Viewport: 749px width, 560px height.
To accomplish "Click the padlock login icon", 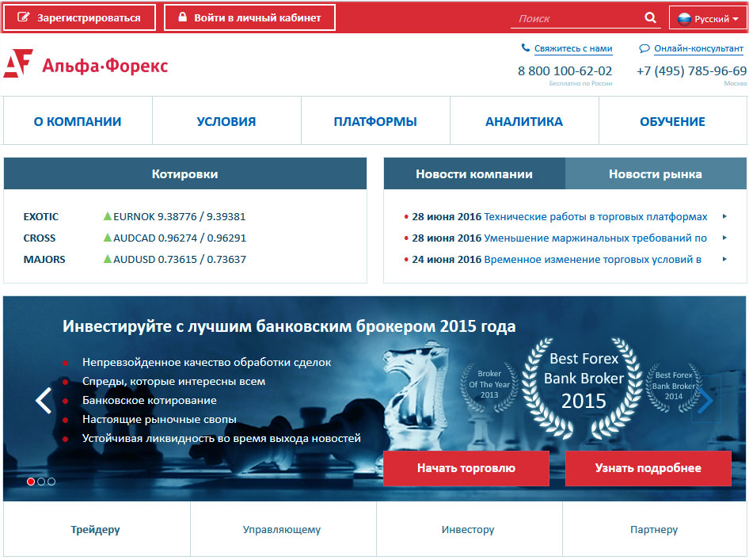I will [x=182, y=17].
